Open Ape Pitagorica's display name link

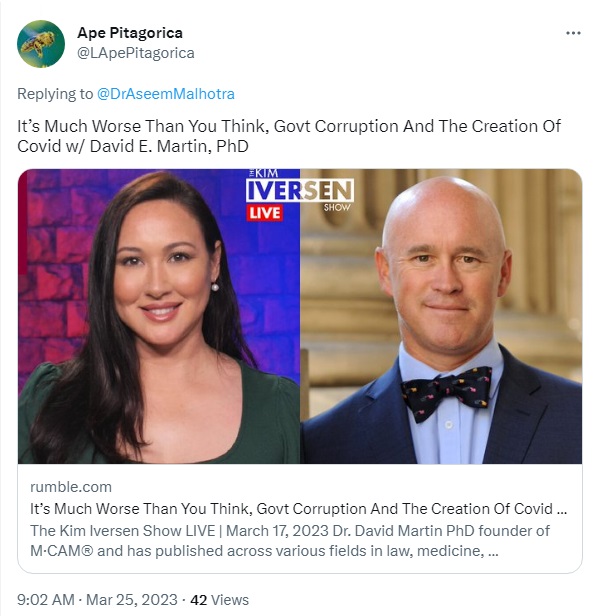(x=130, y=33)
